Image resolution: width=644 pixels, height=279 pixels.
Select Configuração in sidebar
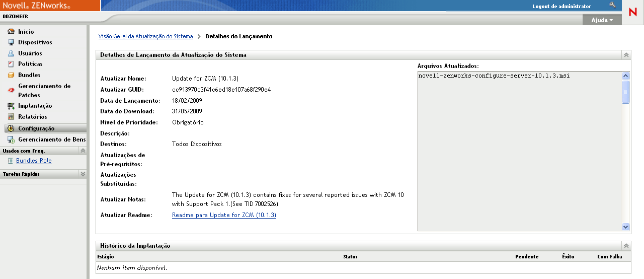pyautogui.click(x=36, y=128)
